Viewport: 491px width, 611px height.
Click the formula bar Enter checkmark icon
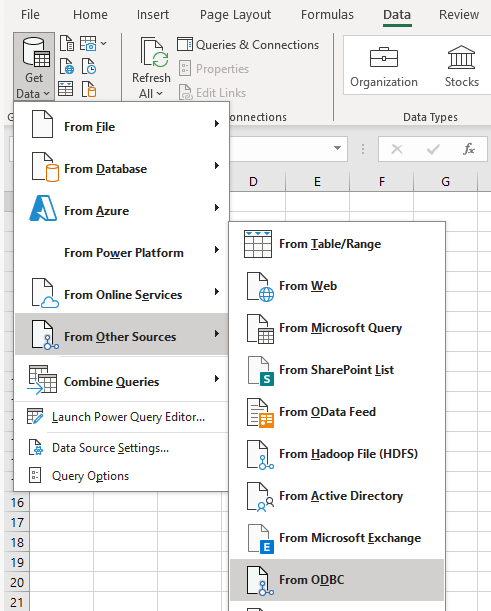[x=433, y=149]
